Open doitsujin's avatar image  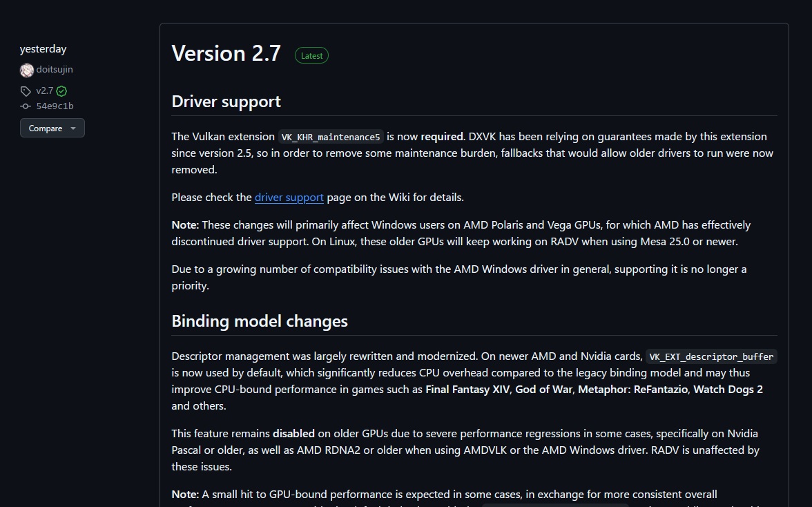pyautogui.click(x=27, y=70)
